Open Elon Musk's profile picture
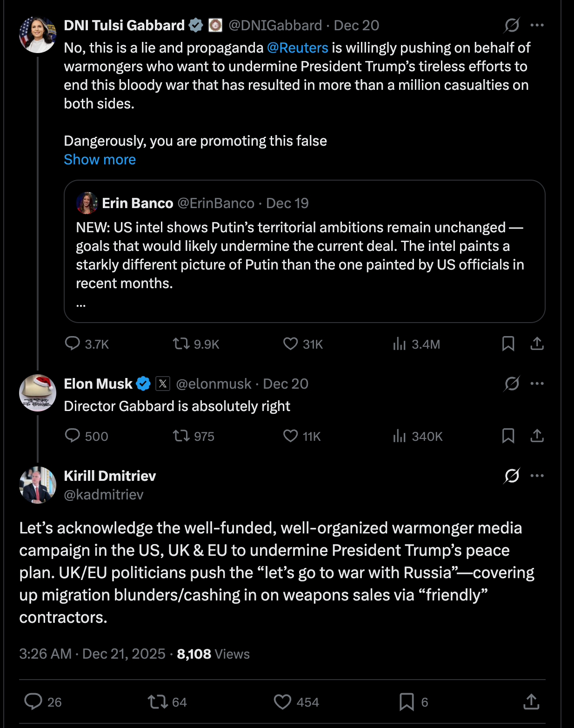Viewport: 574px width, 728px height. coord(38,393)
